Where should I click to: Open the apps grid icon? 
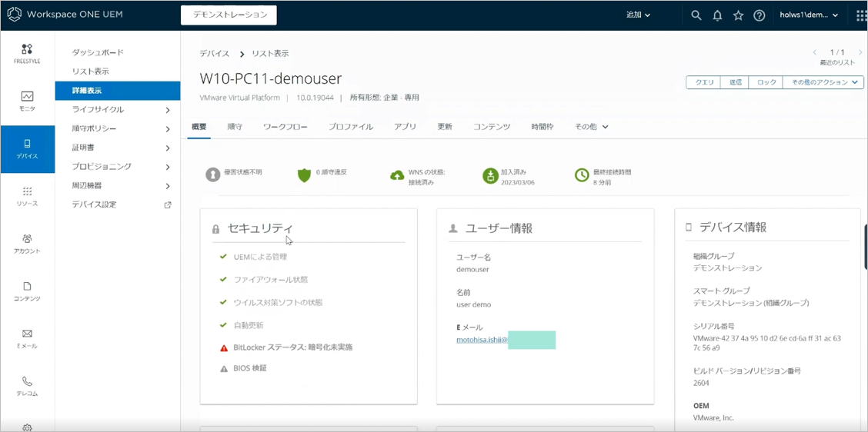pos(861,15)
